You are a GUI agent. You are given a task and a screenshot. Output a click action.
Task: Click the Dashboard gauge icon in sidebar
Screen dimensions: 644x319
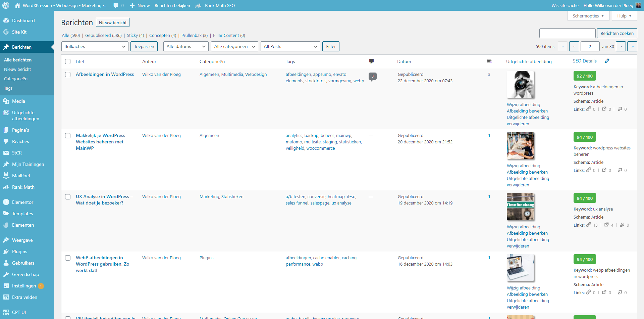6,20
